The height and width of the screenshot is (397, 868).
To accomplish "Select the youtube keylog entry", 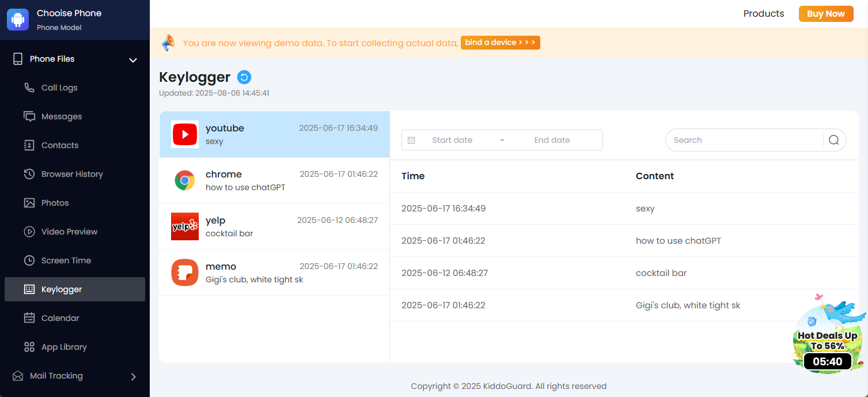I will coord(274,134).
